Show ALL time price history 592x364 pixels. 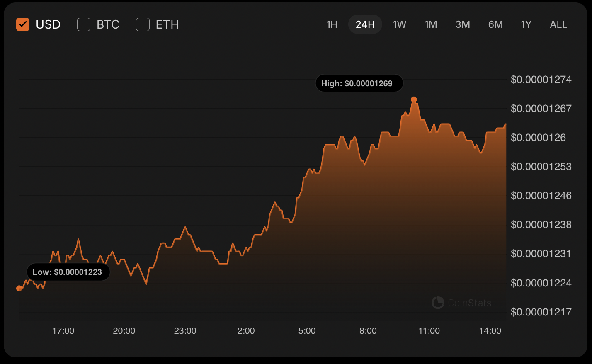558,24
